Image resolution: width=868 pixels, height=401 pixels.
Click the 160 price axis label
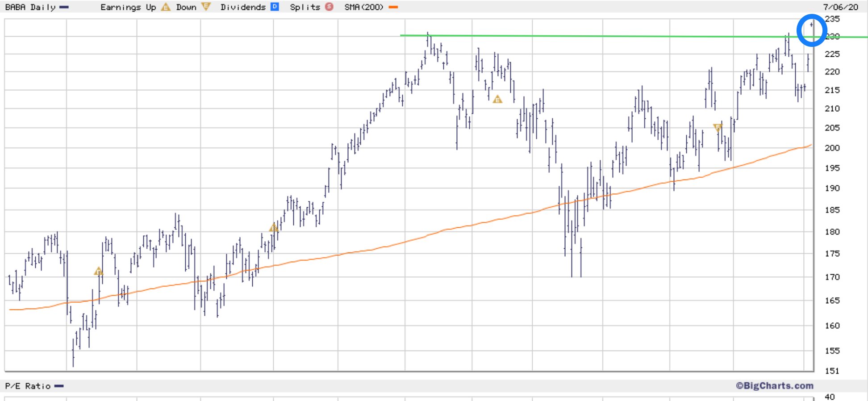[x=832, y=326]
